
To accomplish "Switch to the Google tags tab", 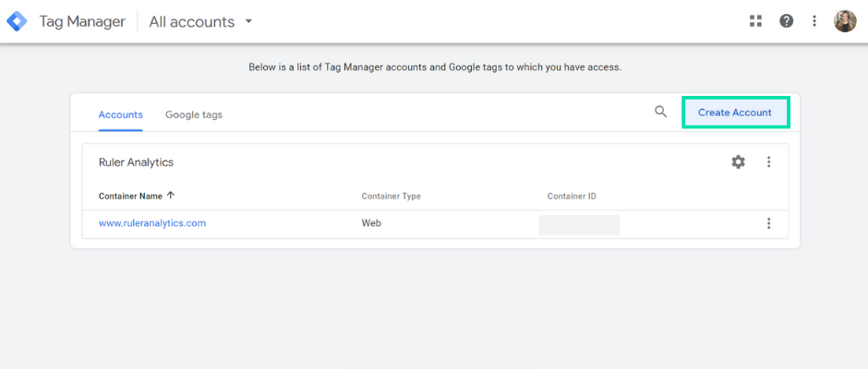I will (x=194, y=115).
